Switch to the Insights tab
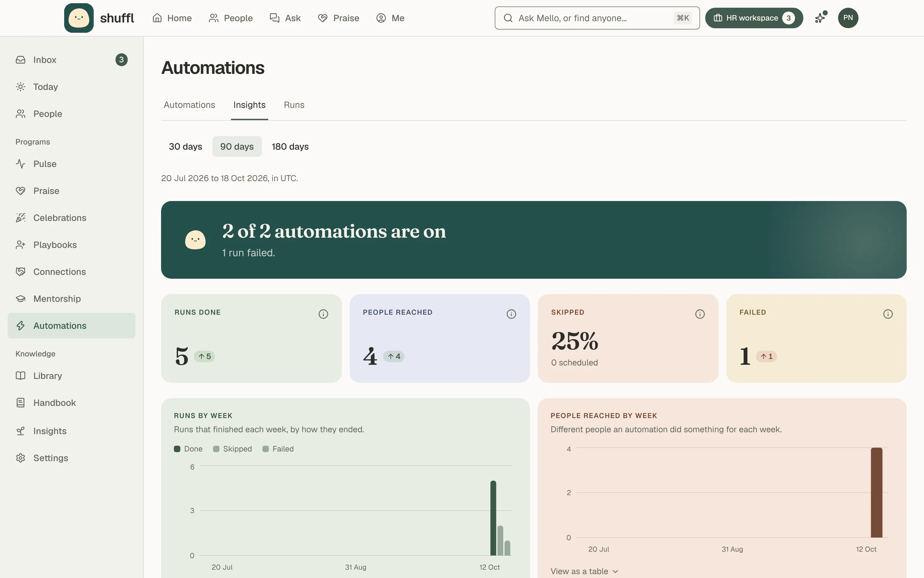 249,105
